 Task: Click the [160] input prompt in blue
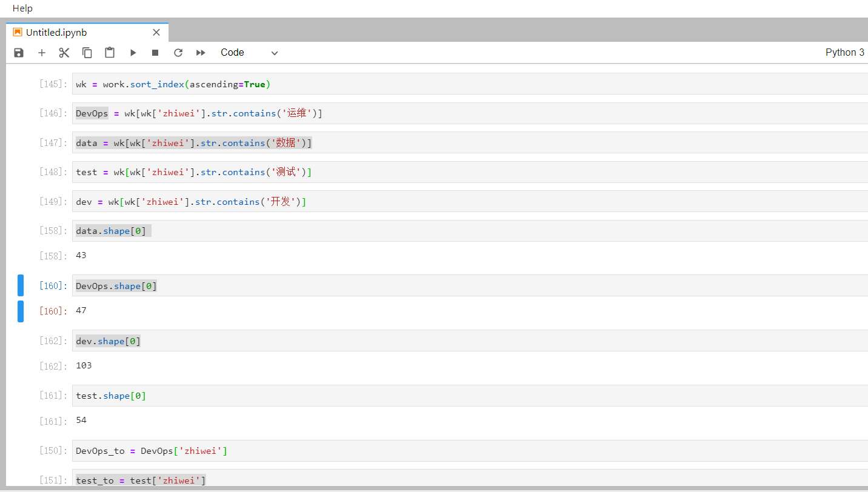point(53,286)
